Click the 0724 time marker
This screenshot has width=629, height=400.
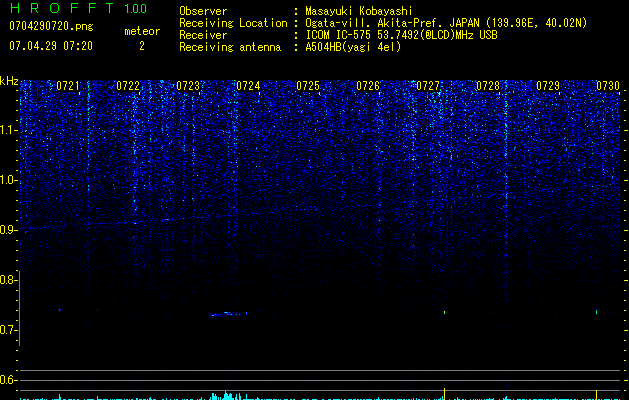tap(248, 86)
